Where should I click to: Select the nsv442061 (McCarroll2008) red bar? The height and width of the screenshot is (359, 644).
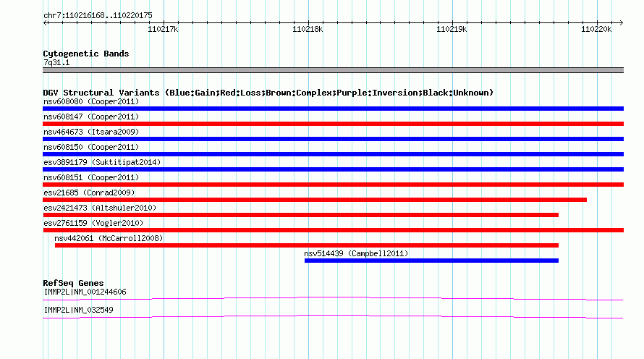pos(306,245)
